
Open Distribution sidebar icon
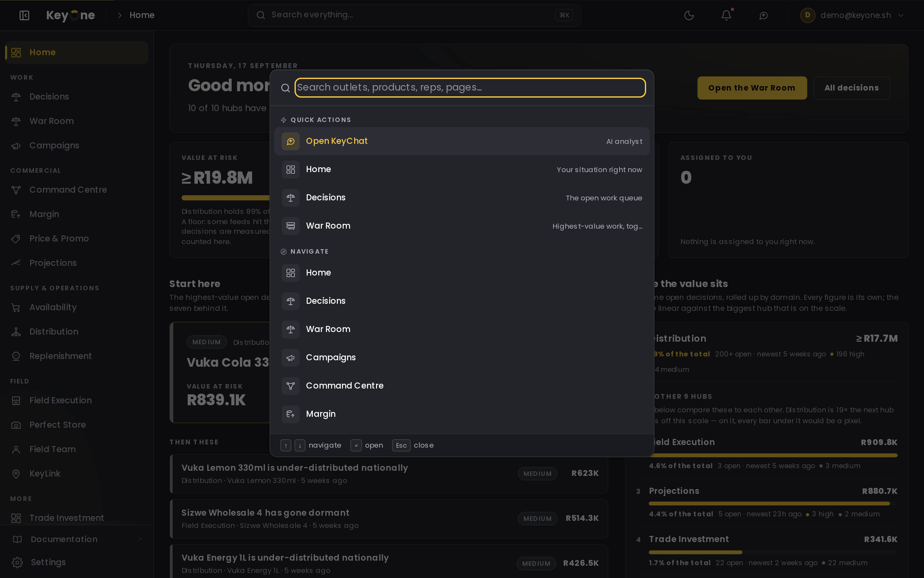16,332
